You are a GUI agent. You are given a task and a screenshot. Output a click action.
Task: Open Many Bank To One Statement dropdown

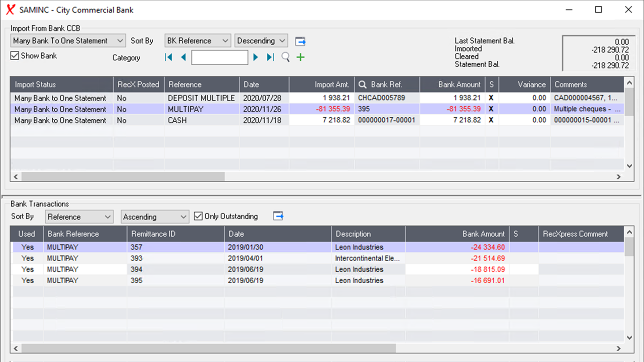[x=68, y=41]
